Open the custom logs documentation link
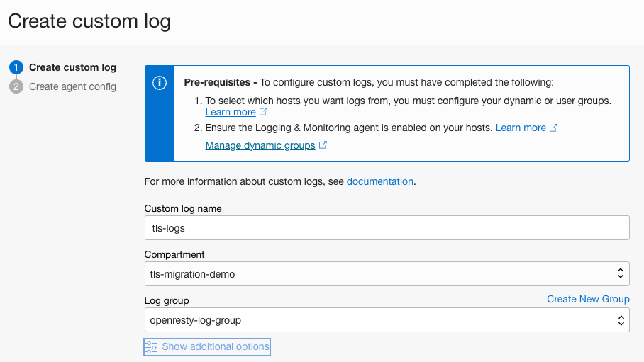This screenshot has width=644, height=362. pos(379,181)
